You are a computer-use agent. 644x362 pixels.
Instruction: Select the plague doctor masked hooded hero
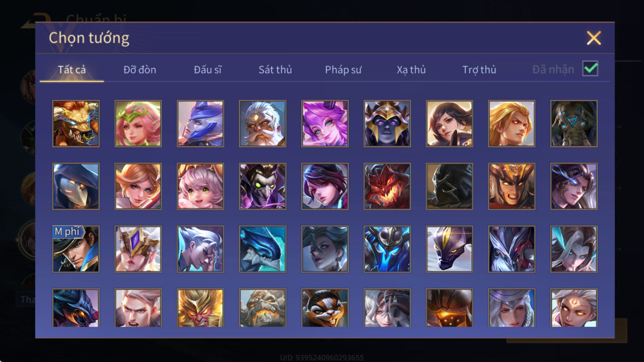(x=76, y=186)
